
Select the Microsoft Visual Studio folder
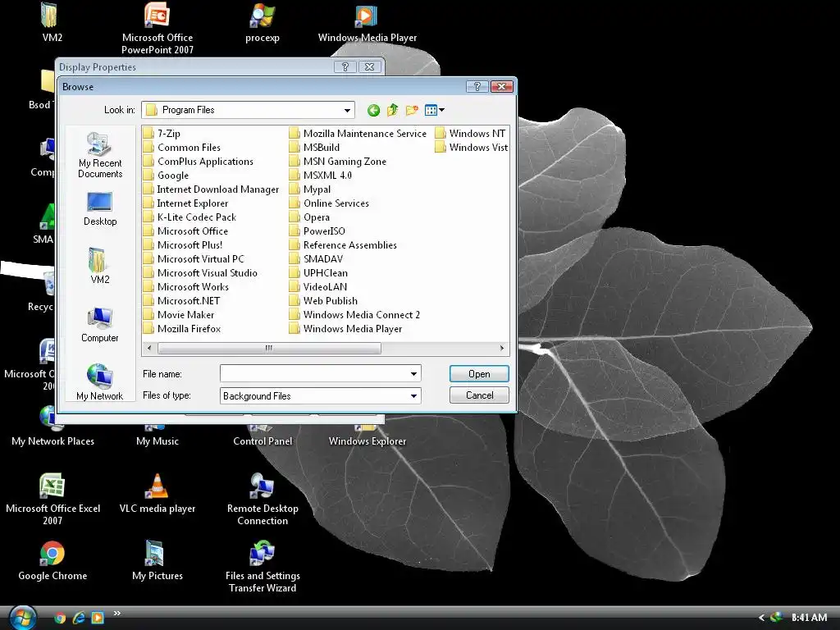point(200,272)
